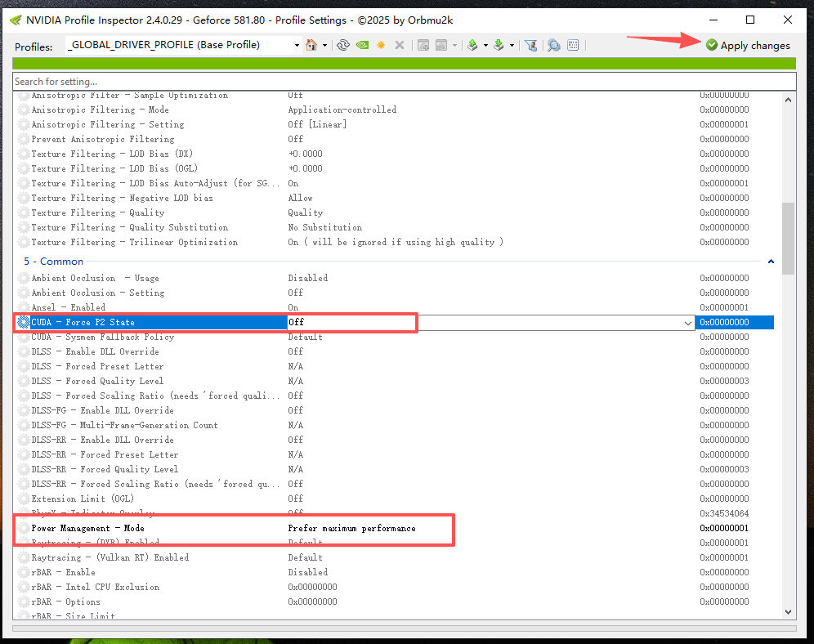Click the gear icon beside CUDA - Force P2 State
This screenshot has width=814, height=644.
24,322
